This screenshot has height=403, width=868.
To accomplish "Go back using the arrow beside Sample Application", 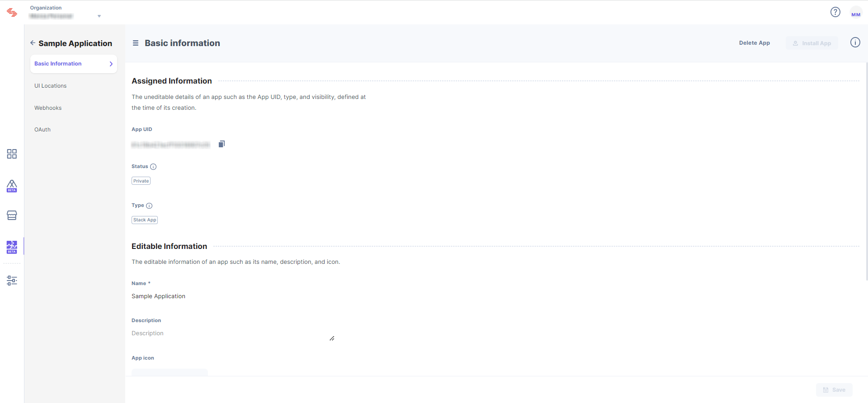I will [33, 43].
